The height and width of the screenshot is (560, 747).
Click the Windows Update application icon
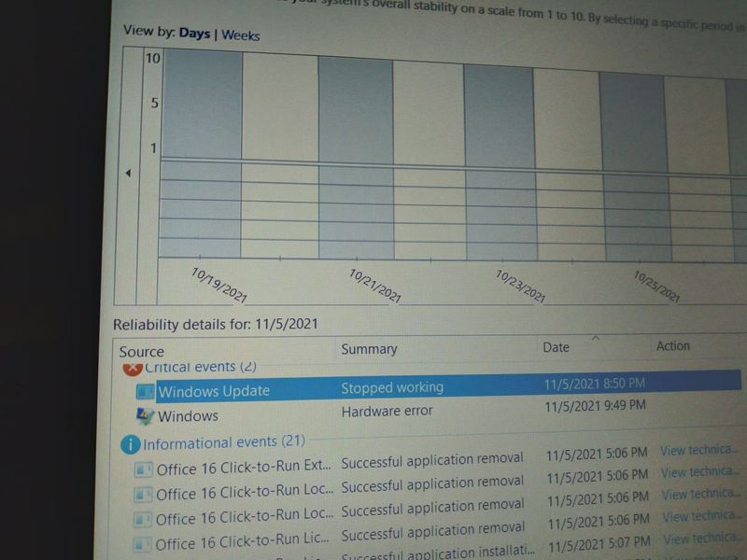(x=145, y=391)
